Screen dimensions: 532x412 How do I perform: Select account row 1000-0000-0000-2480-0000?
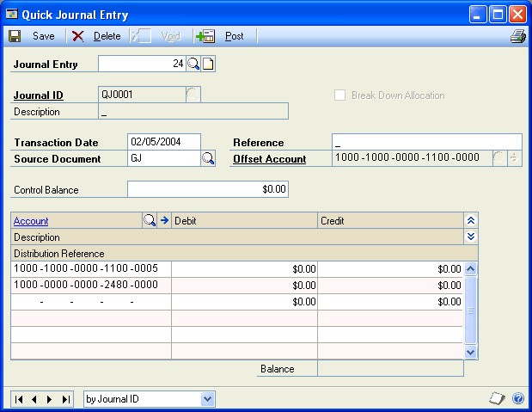(x=91, y=286)
